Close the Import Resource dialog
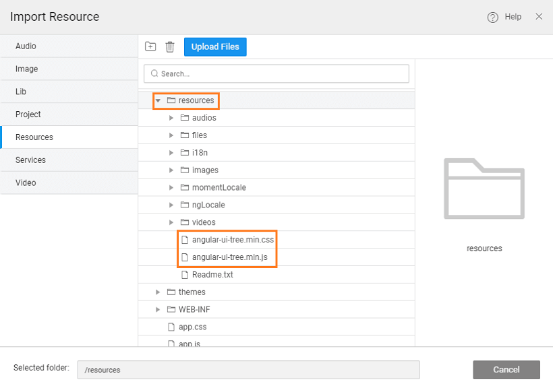 [x=539, y=17]
